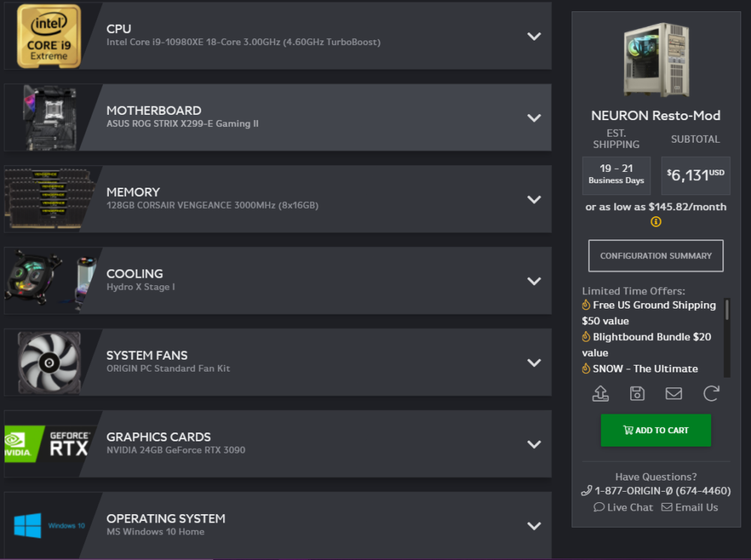751x560 pixels.
Task: Click the email configuration envelope icon
Action: 674,393
